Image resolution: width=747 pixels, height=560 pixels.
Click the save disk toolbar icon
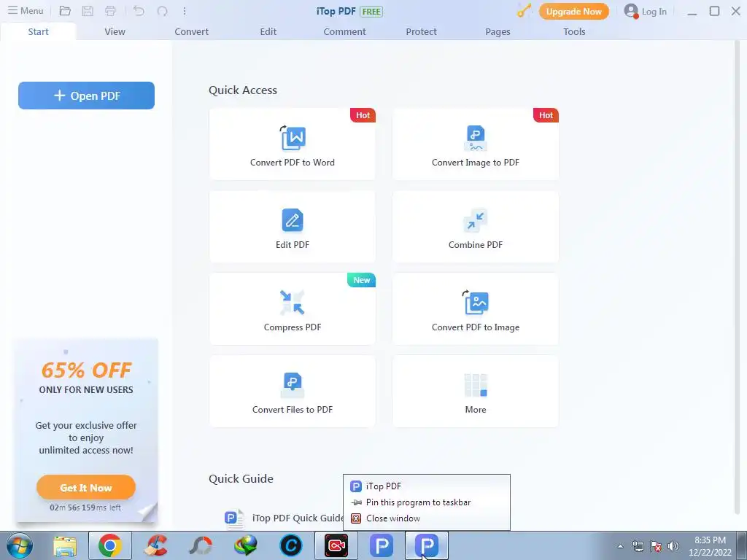tap(88, 11)
